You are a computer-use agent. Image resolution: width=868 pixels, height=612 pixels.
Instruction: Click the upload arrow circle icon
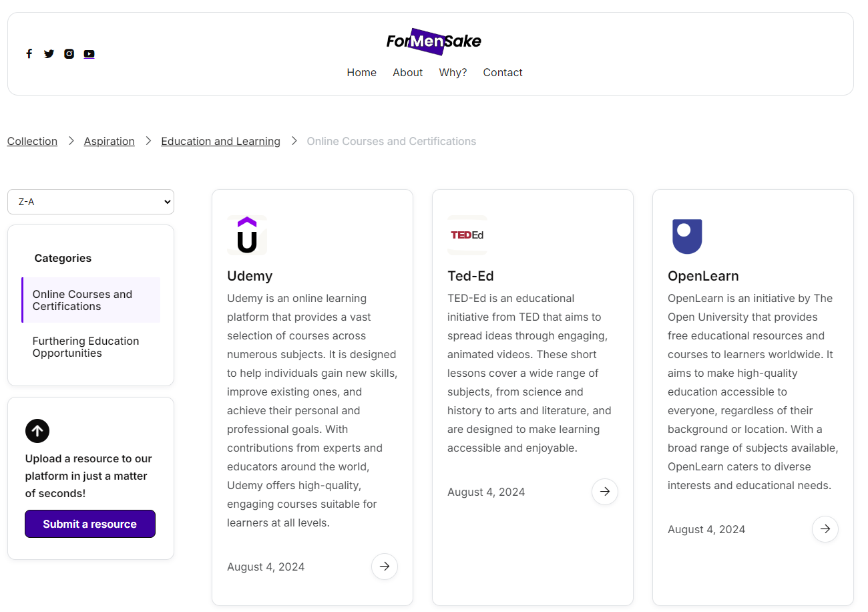click(x=37, y=431)
